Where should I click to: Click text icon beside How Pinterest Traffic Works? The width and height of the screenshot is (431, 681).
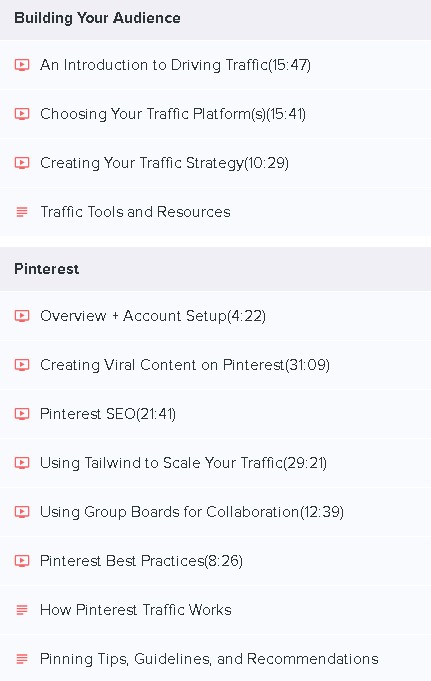pos(22,610)
